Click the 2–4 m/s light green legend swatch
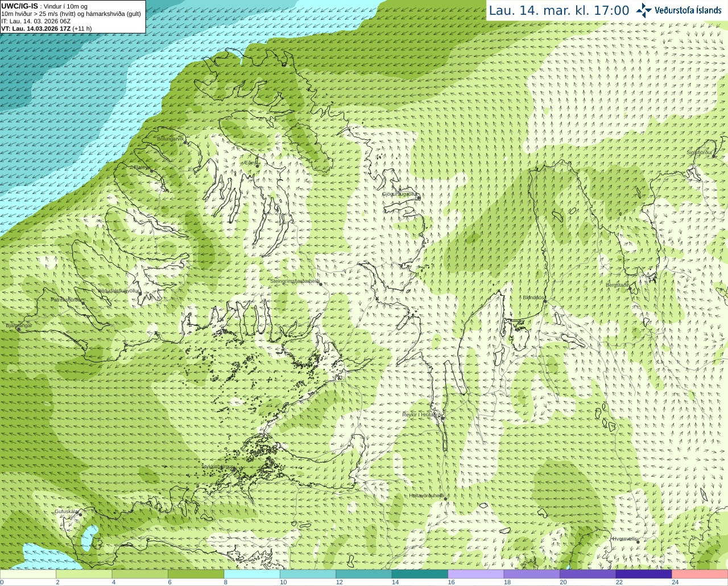This screenshot has width=728, height=586. coord(84,574)
